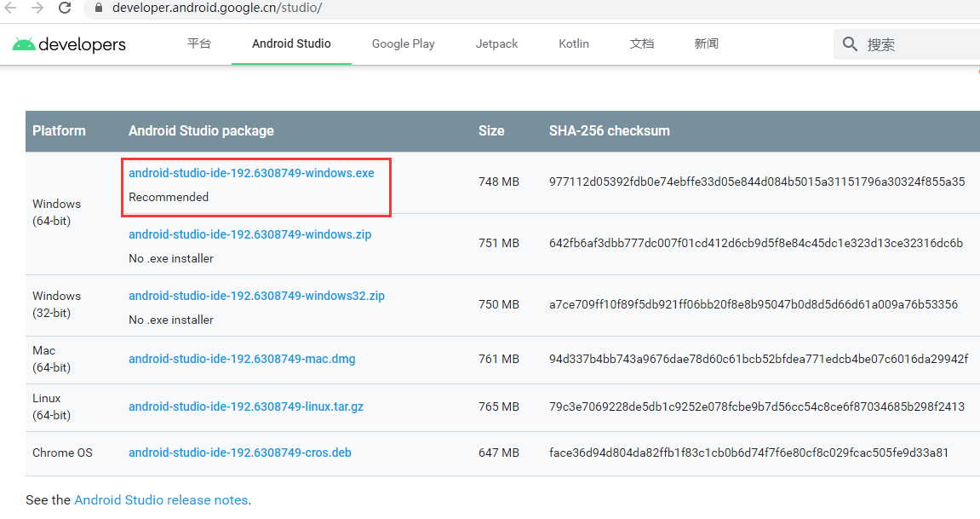Screen dimensions: 980x519
Task: Reload the page with refresh icon
Action: [x=65, y=8]
